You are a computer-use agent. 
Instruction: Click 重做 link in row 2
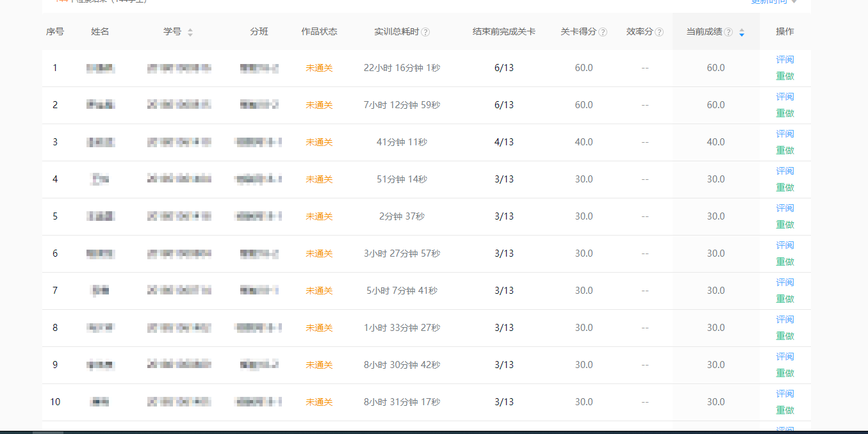point(785,113)
